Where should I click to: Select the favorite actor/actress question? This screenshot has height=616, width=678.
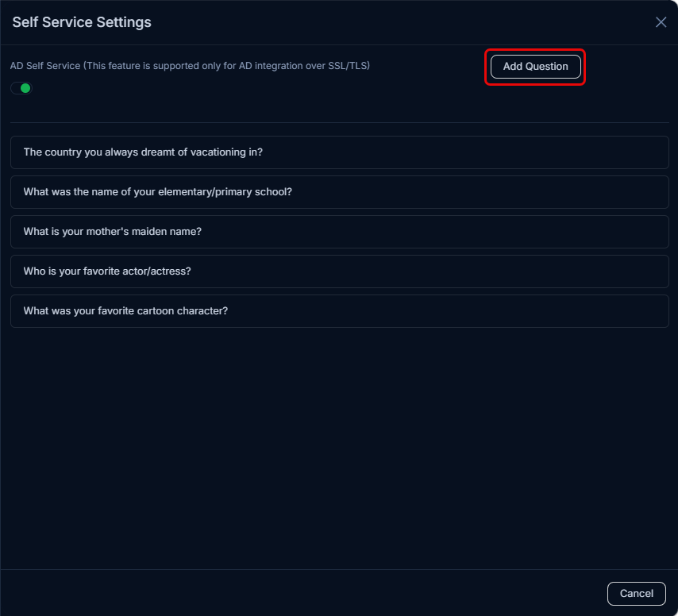pos(340,271)
